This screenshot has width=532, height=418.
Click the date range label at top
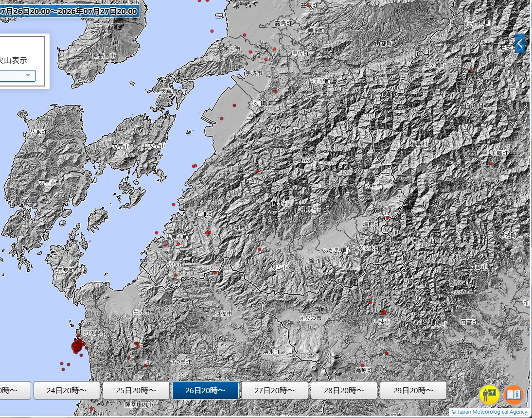pos(69,11)
